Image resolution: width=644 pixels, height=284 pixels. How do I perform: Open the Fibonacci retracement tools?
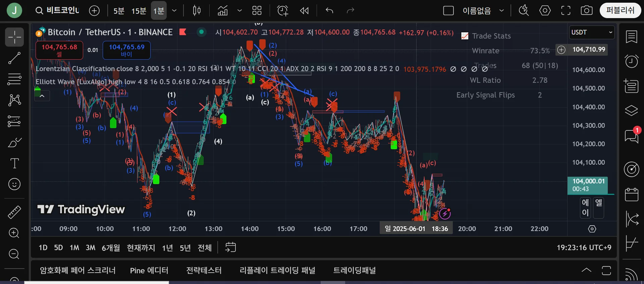[14, 79]
